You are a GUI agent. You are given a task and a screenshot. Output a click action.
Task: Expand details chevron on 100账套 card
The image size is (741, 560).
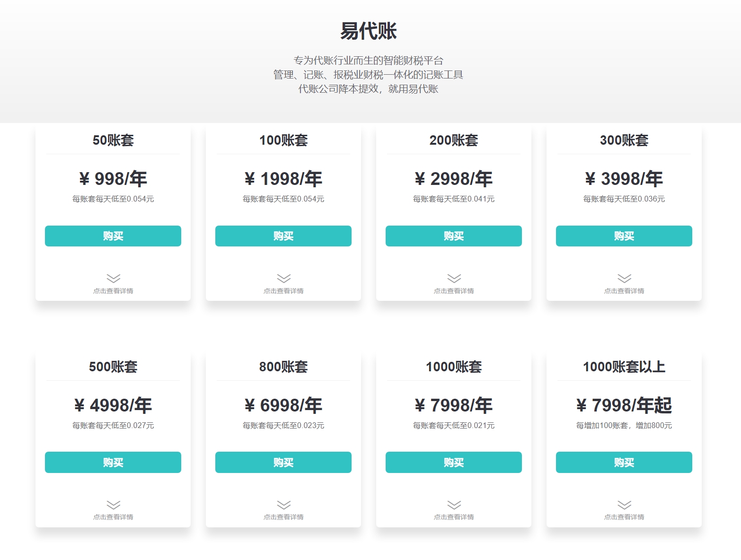point(283,278)
